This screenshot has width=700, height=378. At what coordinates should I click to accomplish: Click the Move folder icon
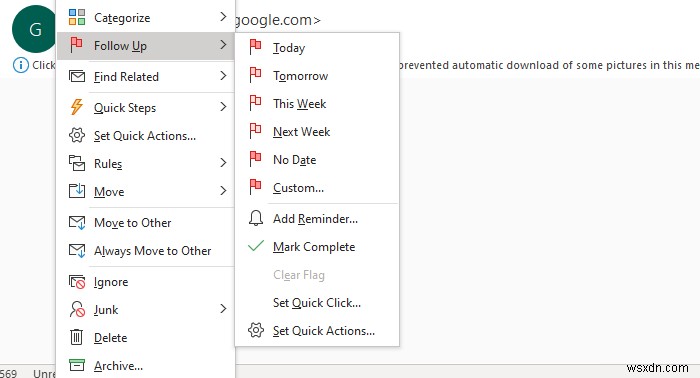tap(77, 191)
